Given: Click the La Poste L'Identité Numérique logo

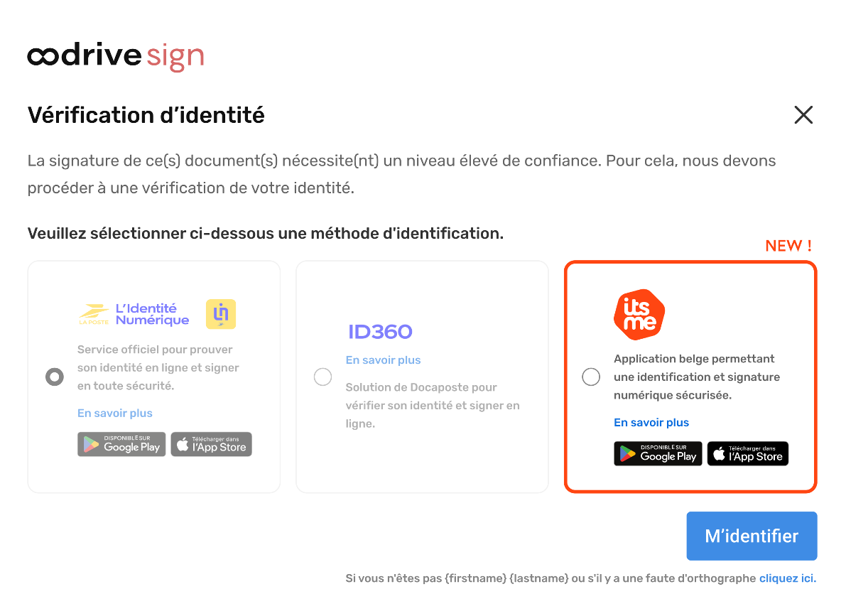Looking at the screenshot, I should click(x=135, y=314).
